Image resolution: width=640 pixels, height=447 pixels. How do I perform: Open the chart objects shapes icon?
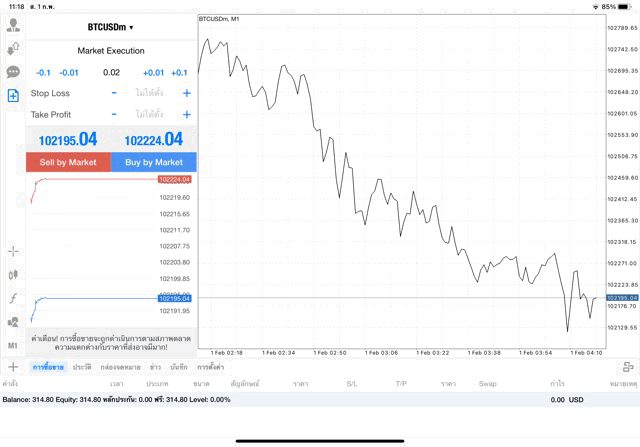point(13,322)
